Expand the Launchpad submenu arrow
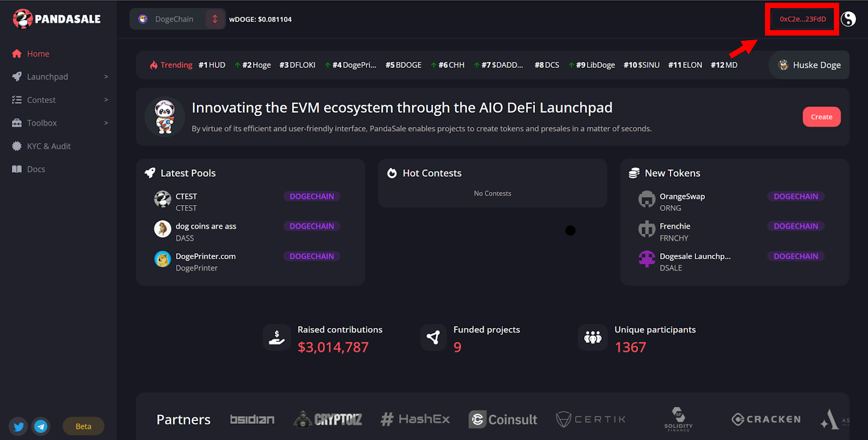This screenshot has height=440, width=868. tap(106, 76)
